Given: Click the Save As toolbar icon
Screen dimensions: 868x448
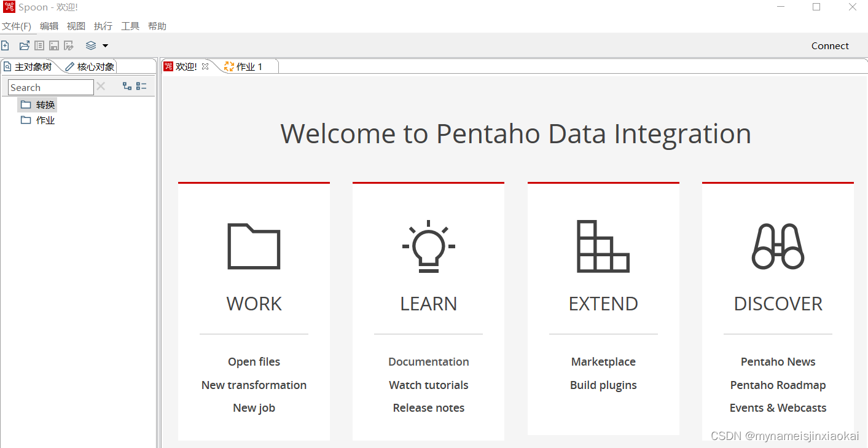Looking at the screenshot, I should click(x=69, y=45).
